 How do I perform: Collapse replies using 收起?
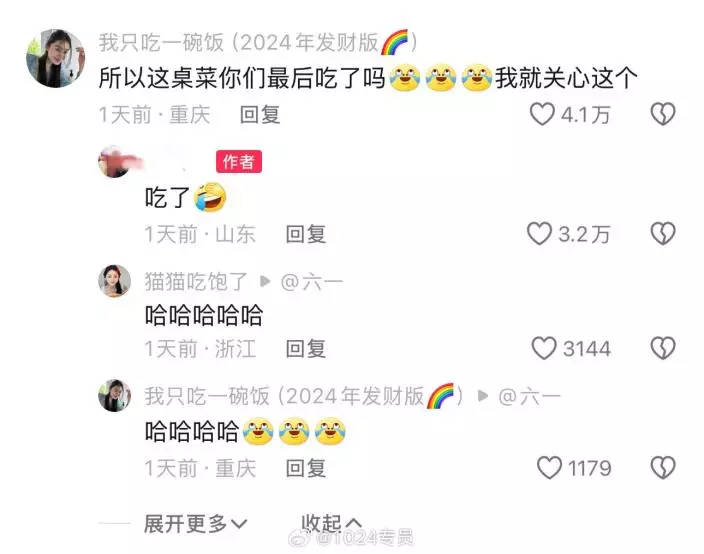click(331, 523)
